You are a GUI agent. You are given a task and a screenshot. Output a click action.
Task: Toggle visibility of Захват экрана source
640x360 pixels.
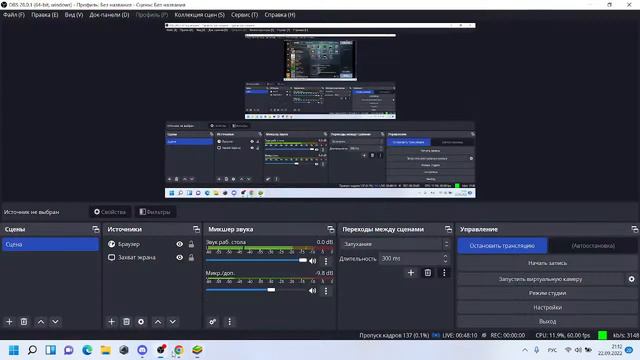(x=180, y=258)
